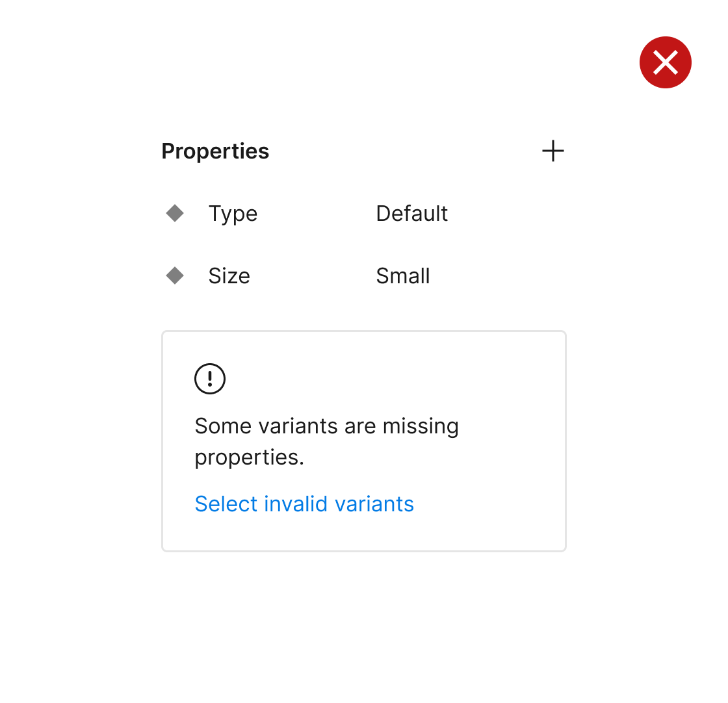Viewport: 728px width, 703px height.
Task: Add a new property with plus icon
Action: (x=552, y=151)
